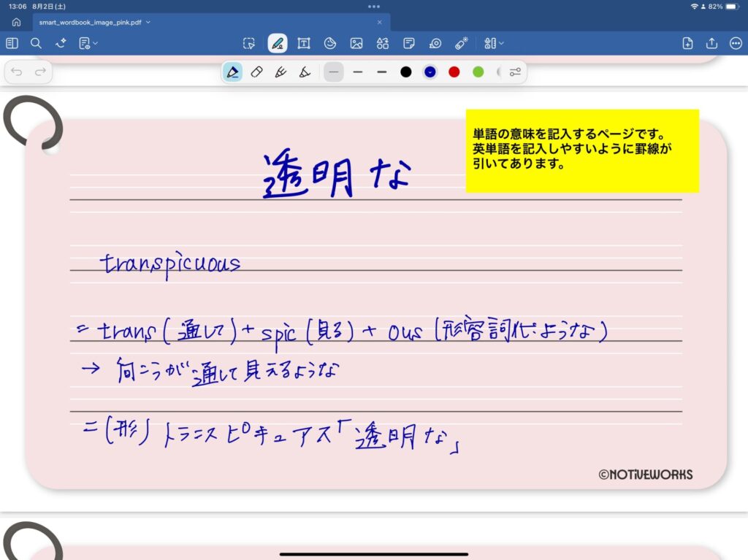Image resolution: width=748 pixels, height=560 pixels.
Task: Tap the handwritten line 向こうが通して見えるような
Action: coord(228,370)
